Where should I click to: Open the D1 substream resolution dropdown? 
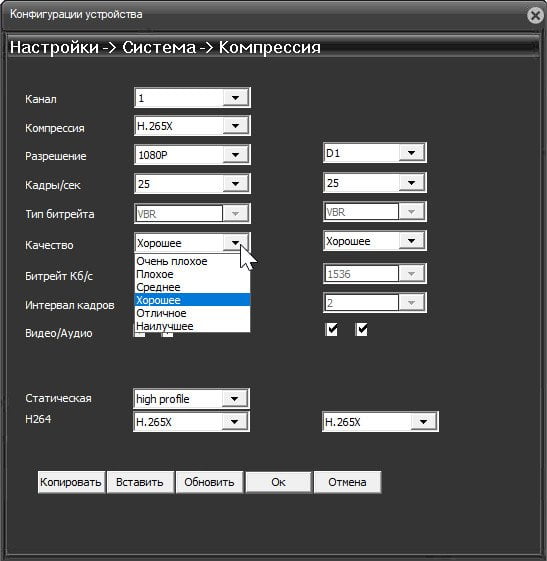coord(375,153)
